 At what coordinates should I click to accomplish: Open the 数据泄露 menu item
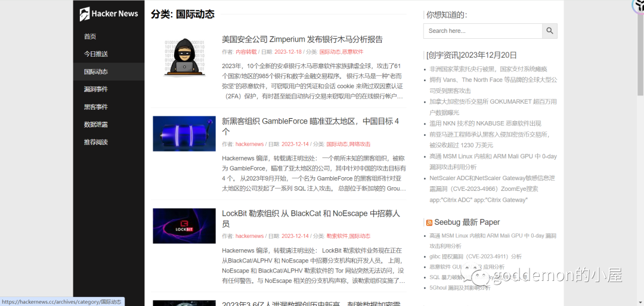(x=95, y=125)
